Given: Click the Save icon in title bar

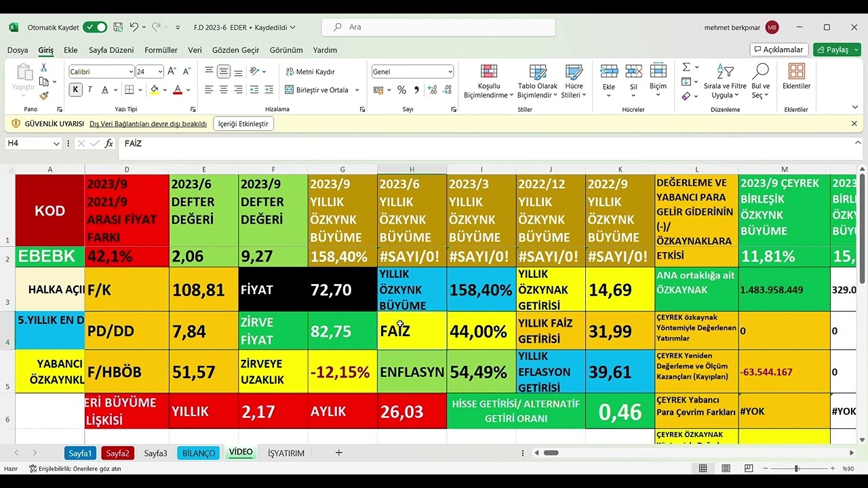Looking at the screenshot, I should coord(118,27).
